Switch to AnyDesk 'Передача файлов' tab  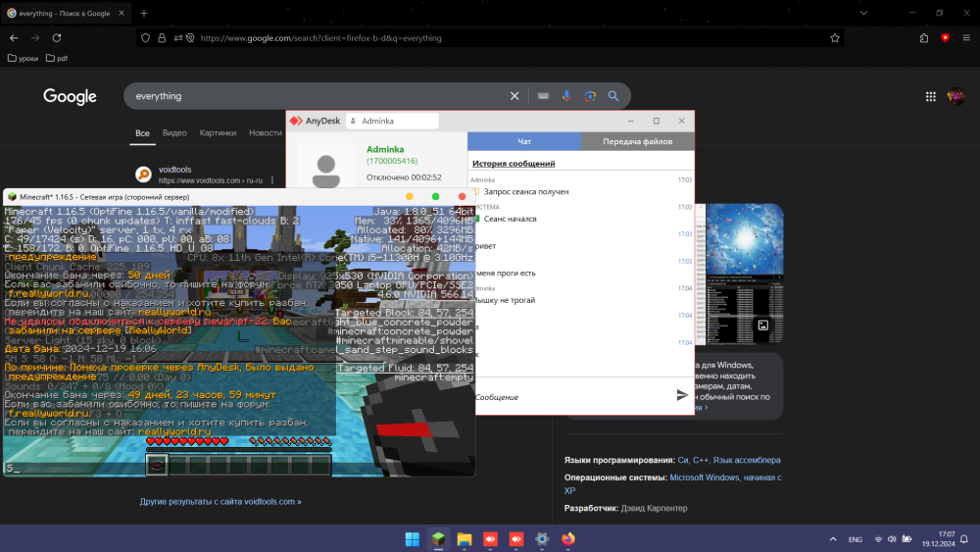(638, 141)
